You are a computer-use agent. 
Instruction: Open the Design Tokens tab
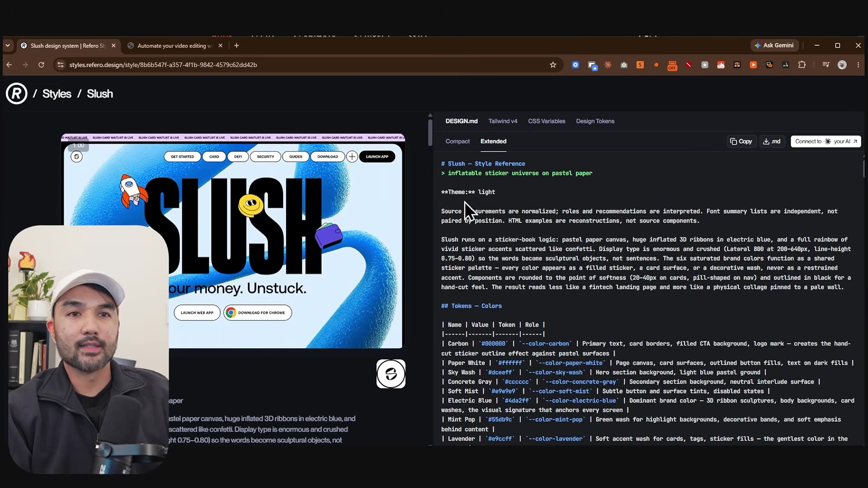tap(595, 121)
